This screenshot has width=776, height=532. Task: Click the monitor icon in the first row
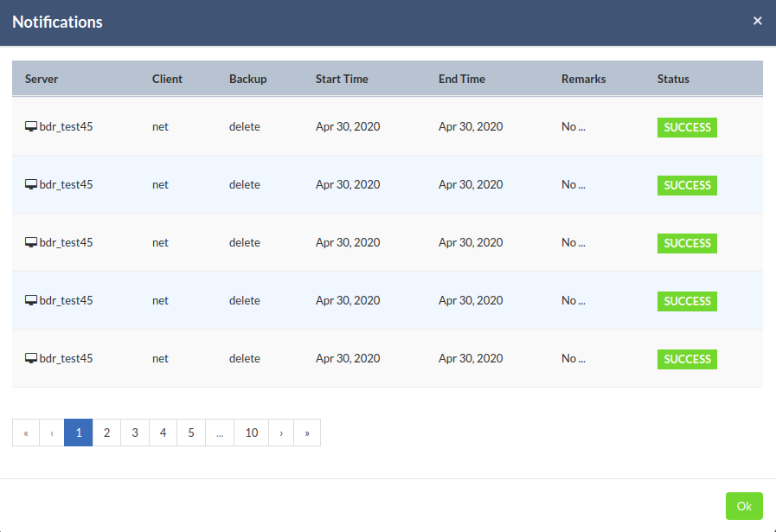pos(31,126)
